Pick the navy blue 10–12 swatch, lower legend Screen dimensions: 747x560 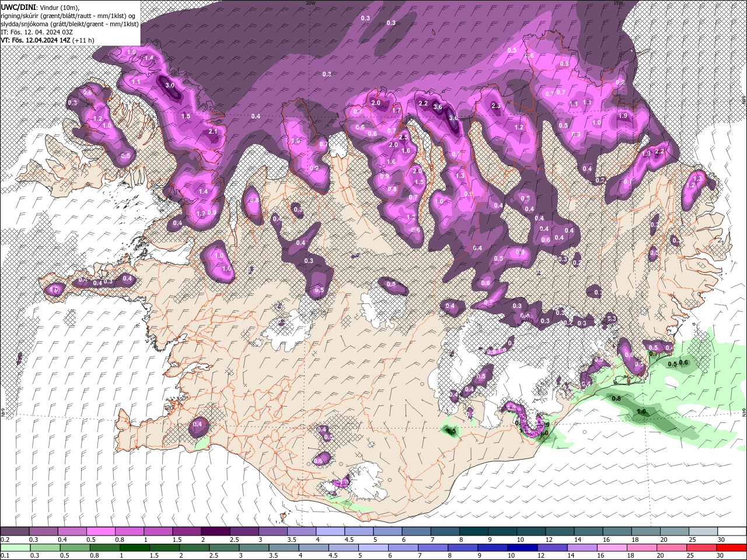tap(522, 548)
